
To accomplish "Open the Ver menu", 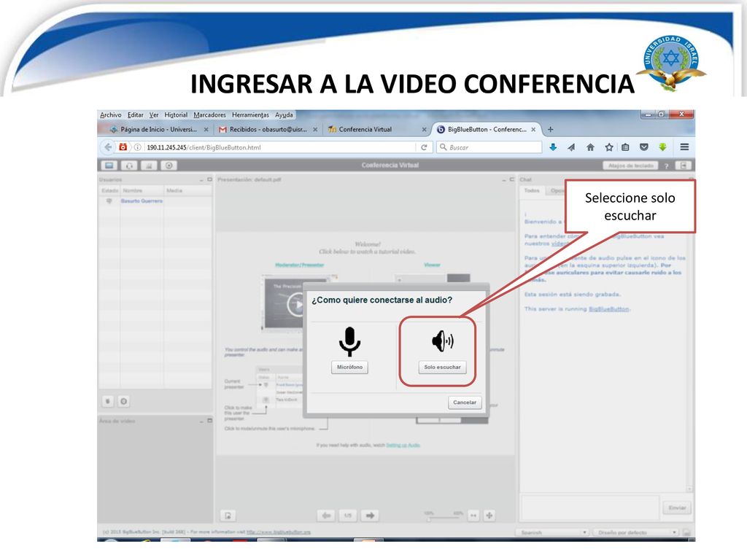I will pos(154,114).
